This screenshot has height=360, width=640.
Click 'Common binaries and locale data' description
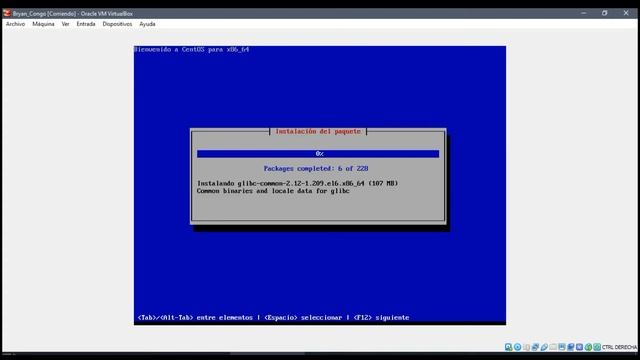[273, 191]
